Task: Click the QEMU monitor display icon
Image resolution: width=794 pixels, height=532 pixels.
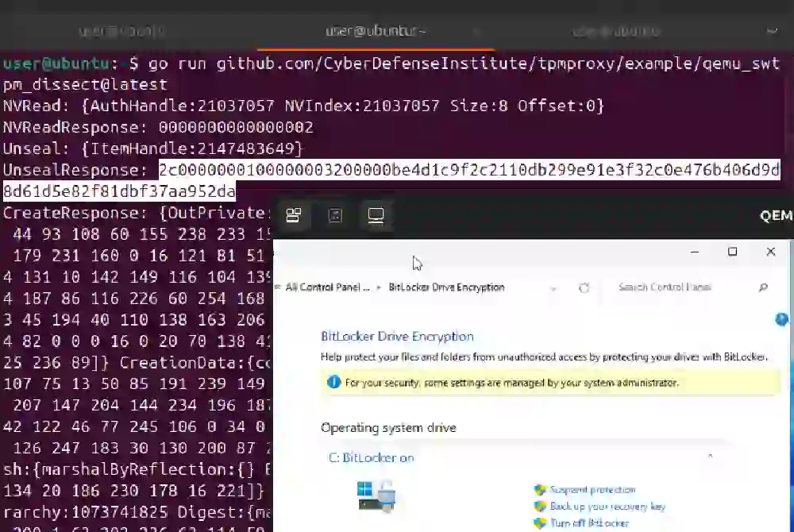Action: (x=376, y=215)
